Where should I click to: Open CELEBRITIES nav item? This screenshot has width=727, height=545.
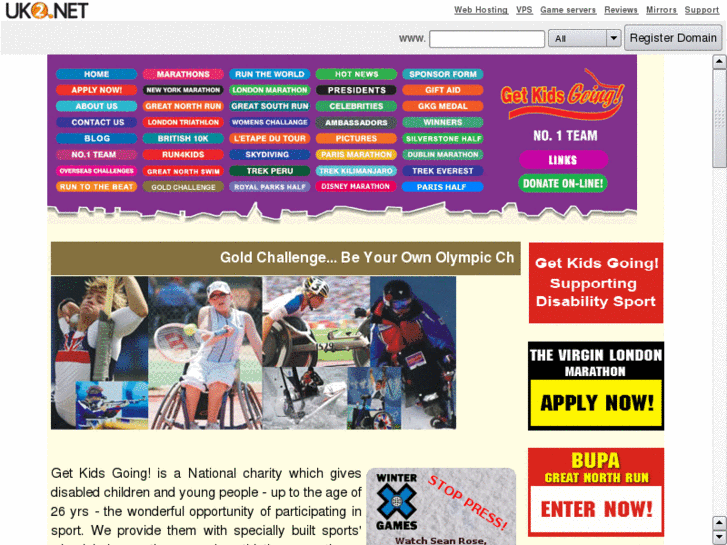coord(356,106)
